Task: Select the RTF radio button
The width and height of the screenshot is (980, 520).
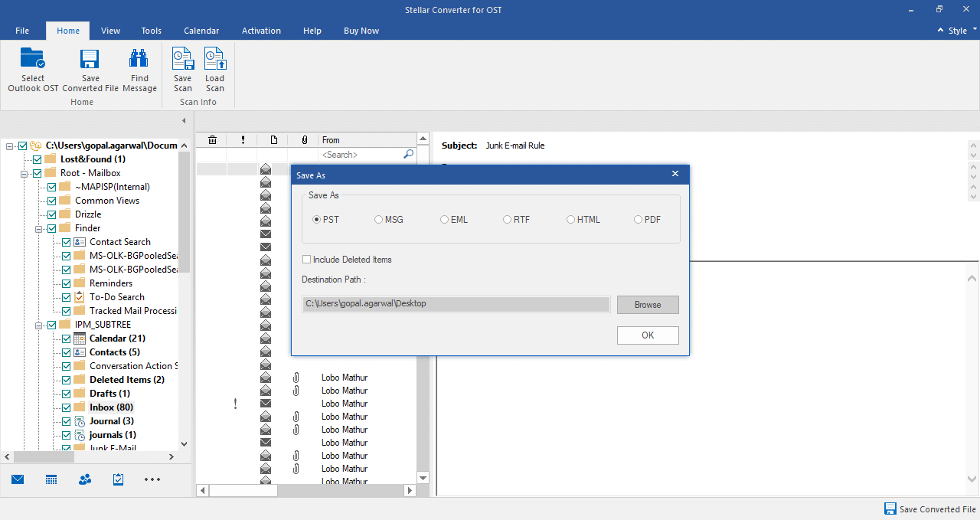Action: point(507,220)
